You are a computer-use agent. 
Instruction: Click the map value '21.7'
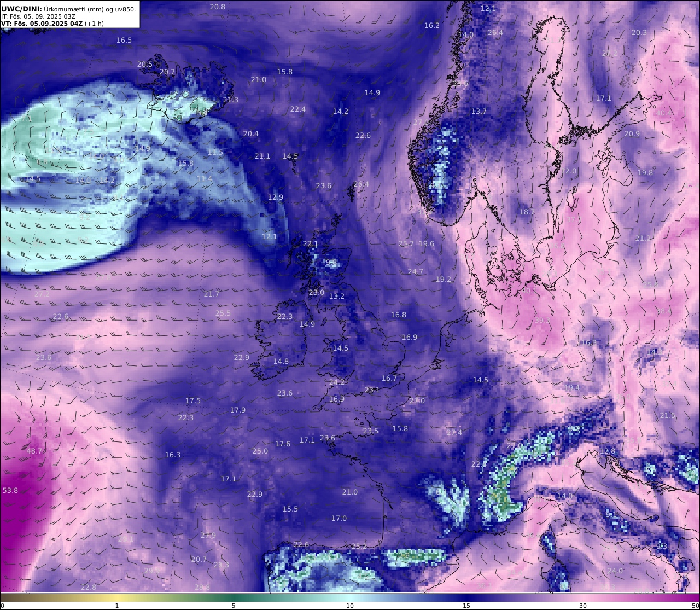coord(212,294)
